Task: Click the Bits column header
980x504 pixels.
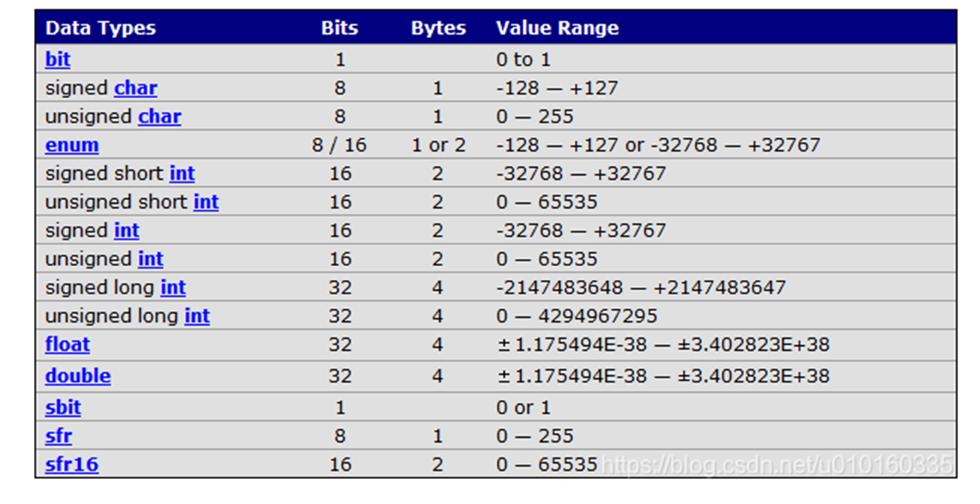Action: click(x=340, y=28)
